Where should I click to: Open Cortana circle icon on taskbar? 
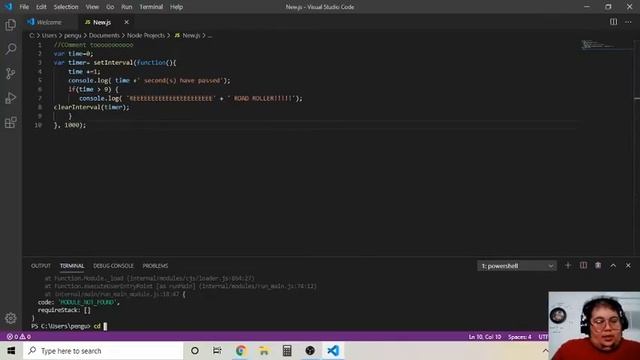click(x=195, y=351)
